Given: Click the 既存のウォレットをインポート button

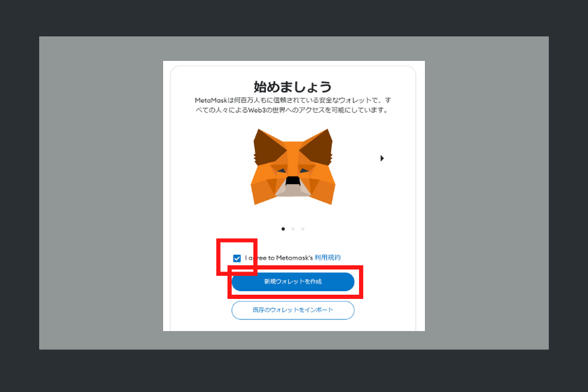Looking at the screenshot, I should tap(293, 310).
